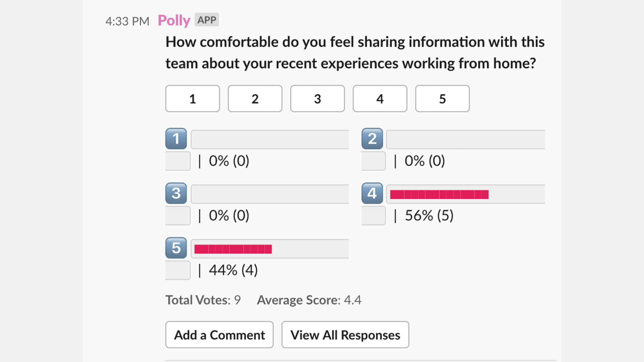Viewport: 644px width, 362px height.
Task: Toggle response option for rating 3
Action: click(318, 98)
